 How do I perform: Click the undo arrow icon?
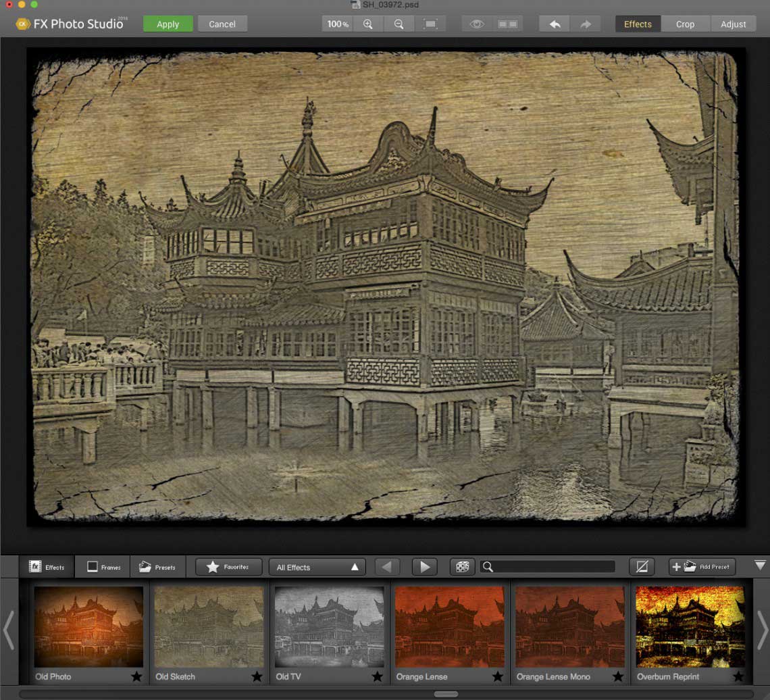[x=555, y=24]
